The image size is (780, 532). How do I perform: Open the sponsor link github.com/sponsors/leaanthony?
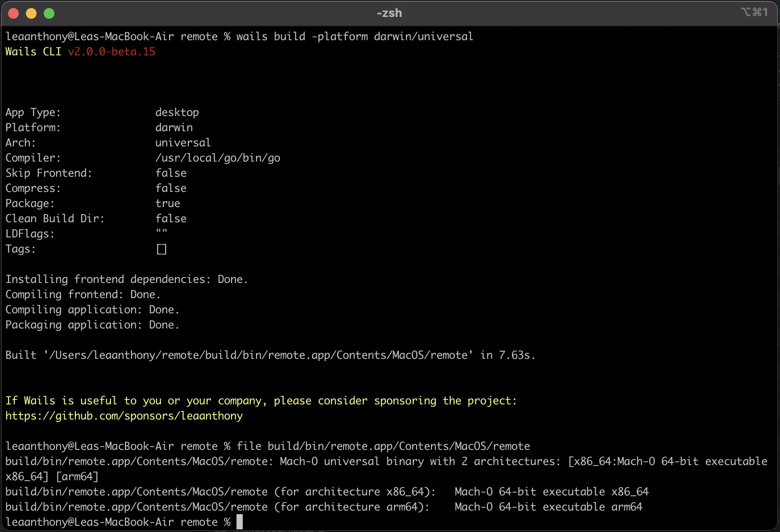tap(124, 416)
